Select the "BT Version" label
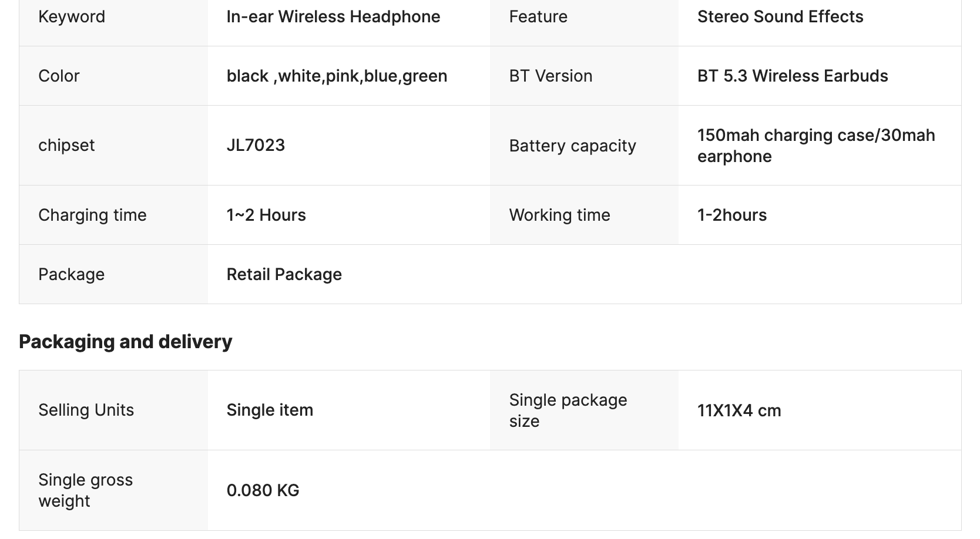980x539 pixels. [x=551, y=76]
